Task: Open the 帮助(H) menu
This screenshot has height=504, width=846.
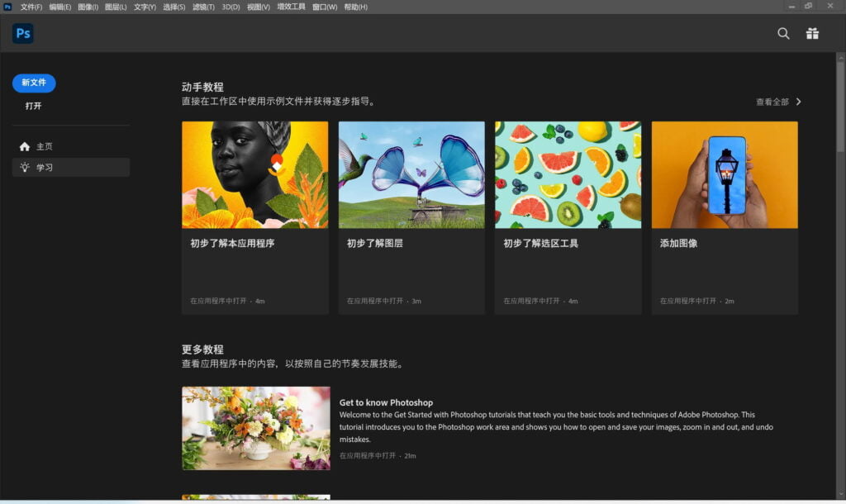Action: 356,7
